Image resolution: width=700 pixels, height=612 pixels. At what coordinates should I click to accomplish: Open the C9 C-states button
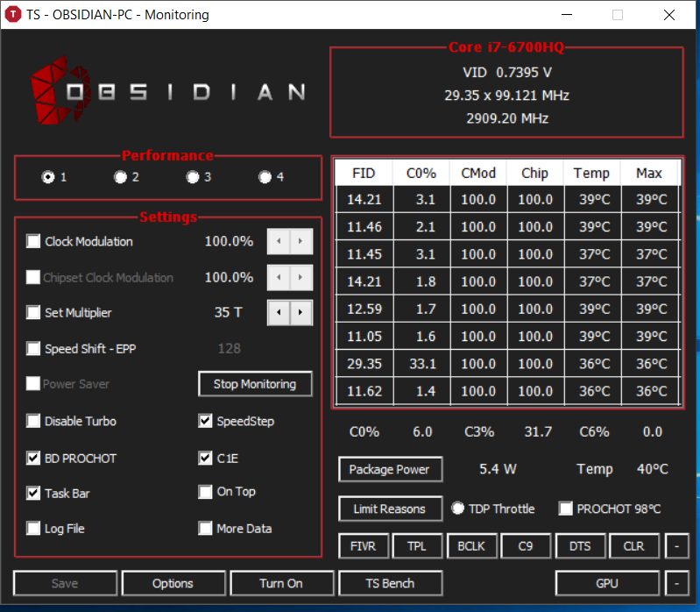(526, 546)
